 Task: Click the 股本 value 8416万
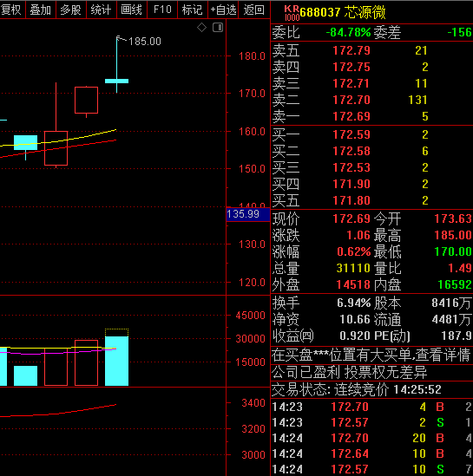(451, 303)
